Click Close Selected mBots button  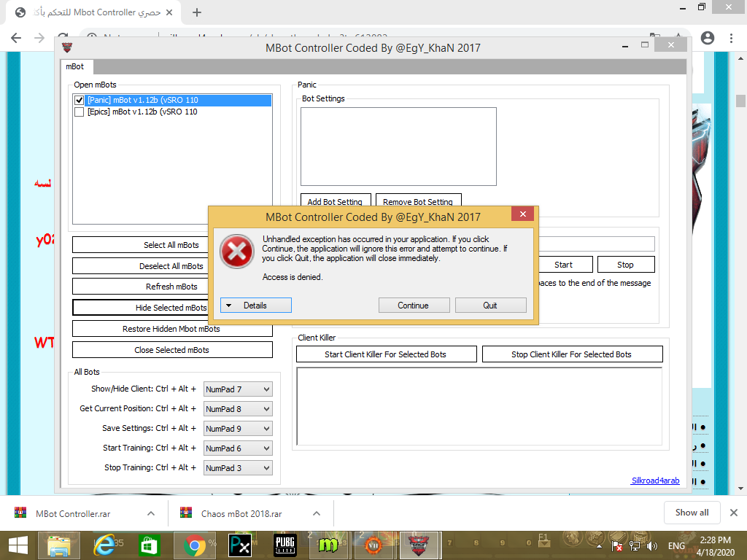click(x=172, y=349)
